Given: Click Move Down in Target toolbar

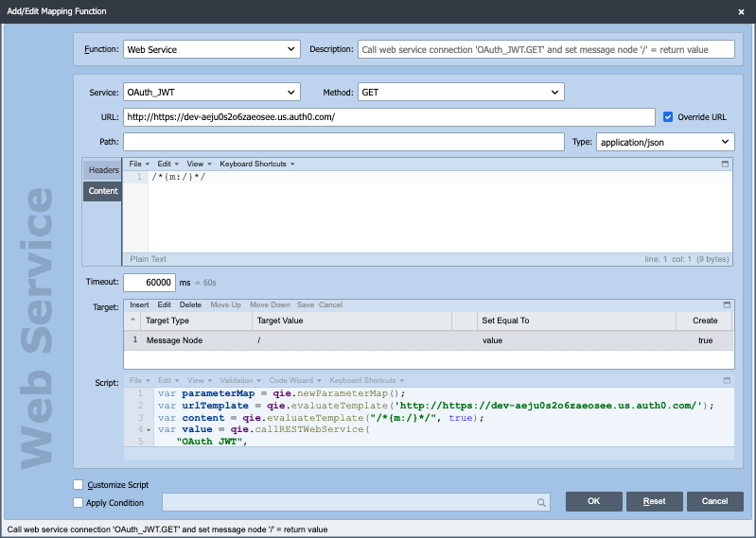Looking at the screenshot, I should (x=270, y=304).
